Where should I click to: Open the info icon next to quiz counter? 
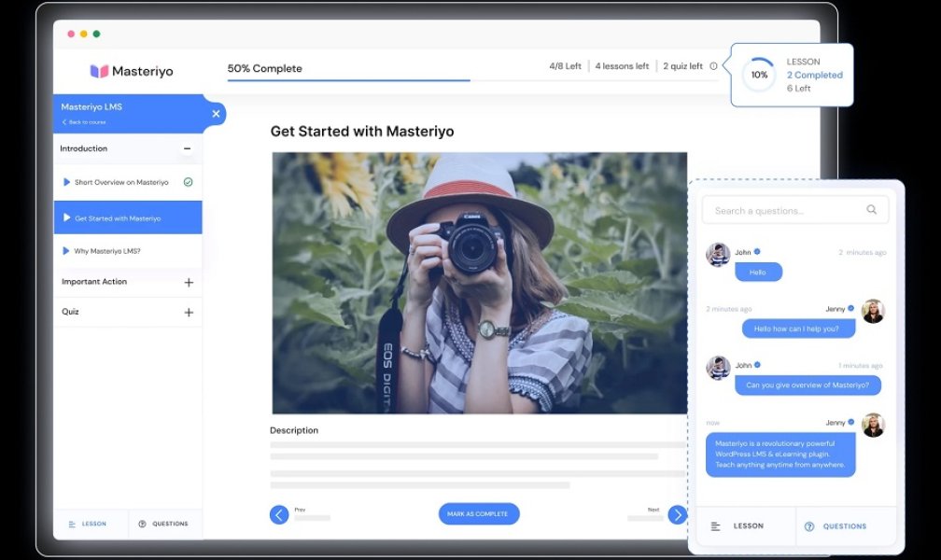tap(713, 66)
